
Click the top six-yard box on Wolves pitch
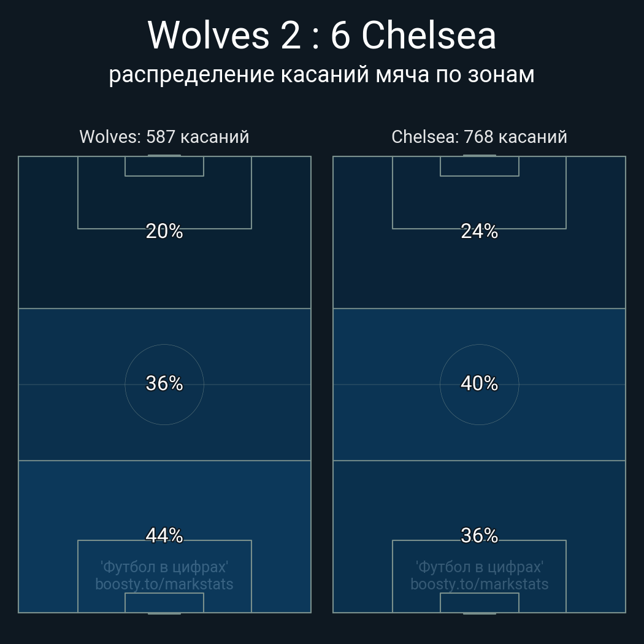164,166
